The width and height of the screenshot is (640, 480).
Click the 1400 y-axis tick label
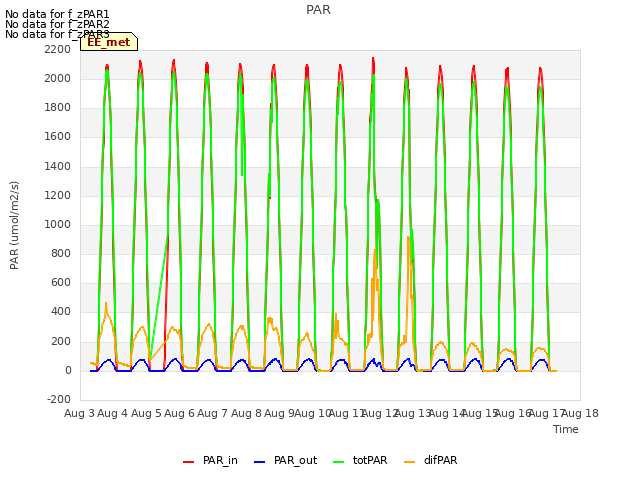(58, 166)
